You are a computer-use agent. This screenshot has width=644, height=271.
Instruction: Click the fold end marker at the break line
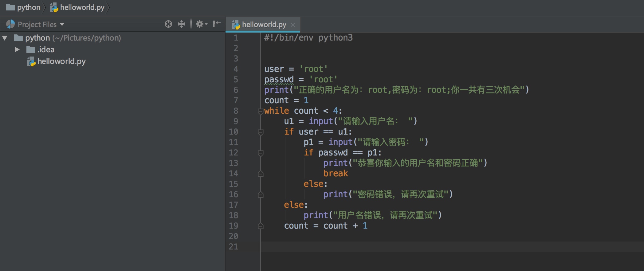click(x=261, y=174)
